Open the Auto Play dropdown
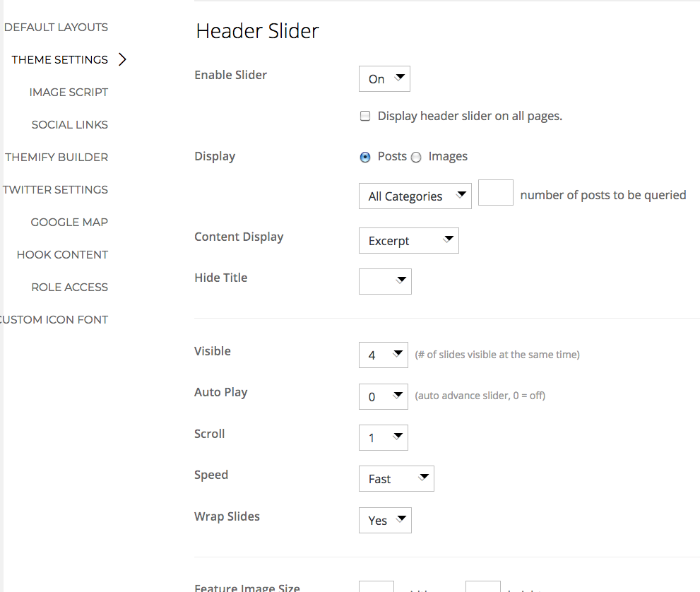Viewport: 700px width, 592px height. (383, 396)
